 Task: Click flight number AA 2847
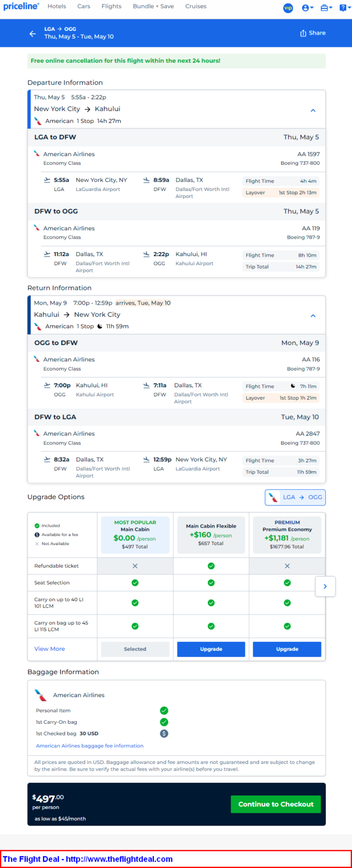308,434
